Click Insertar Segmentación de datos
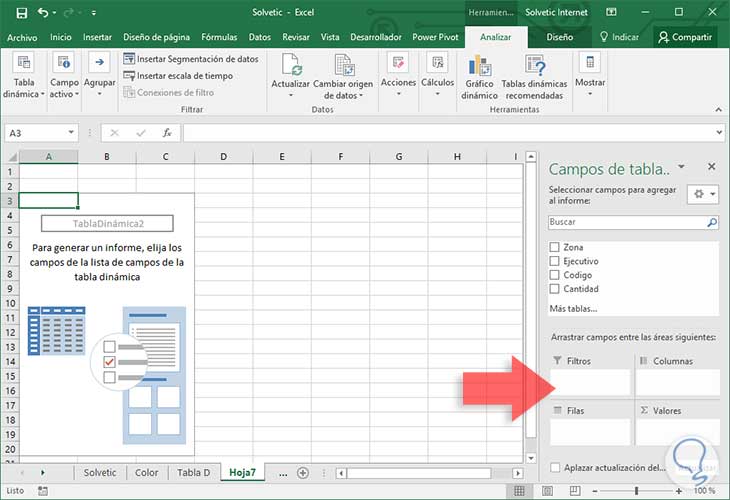 click(x=191, y=59)
